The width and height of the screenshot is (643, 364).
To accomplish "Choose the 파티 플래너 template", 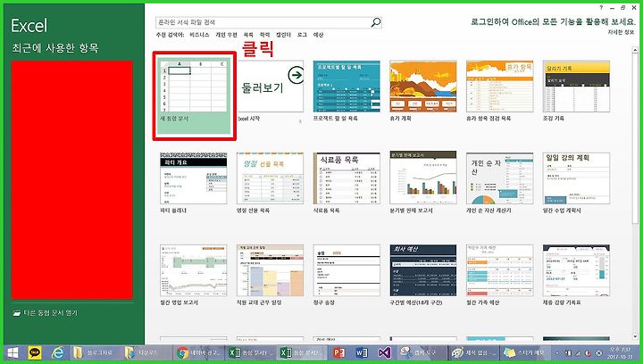I will pyautogui.click(x=194, y=178).
